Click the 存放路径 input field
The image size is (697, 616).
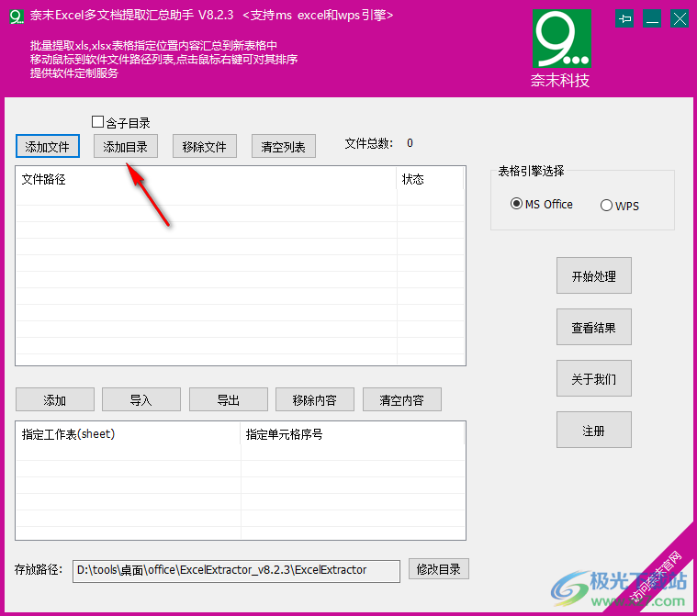236,571
